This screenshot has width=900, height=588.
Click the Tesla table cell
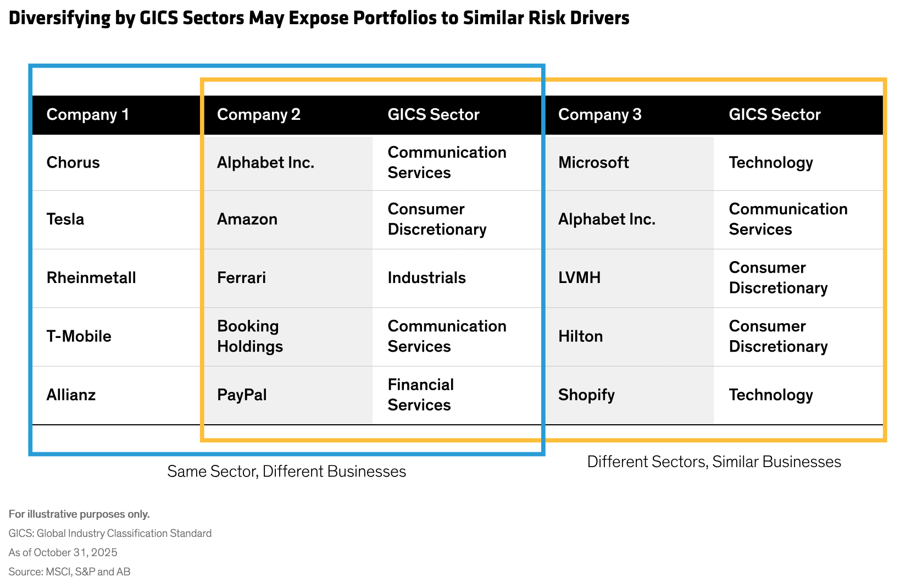65,219
